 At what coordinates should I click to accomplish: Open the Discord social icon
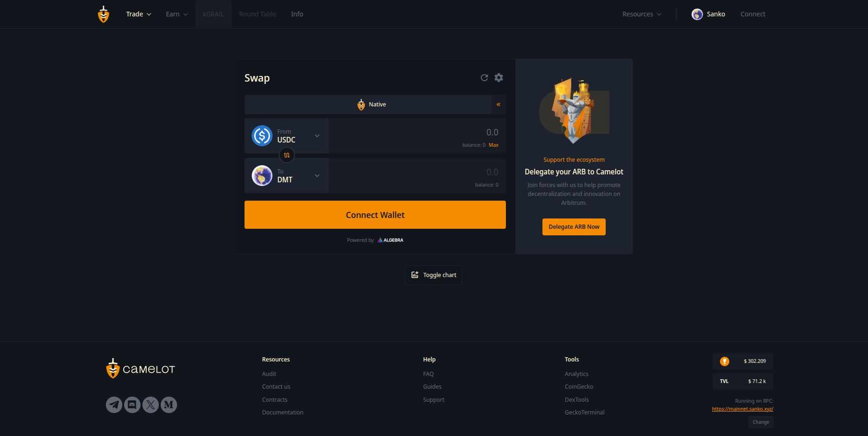point(132,405)
